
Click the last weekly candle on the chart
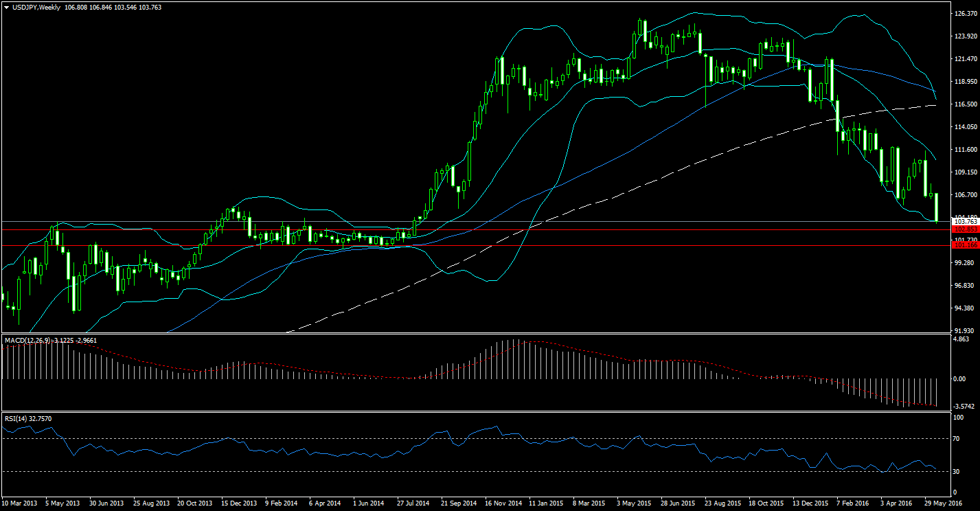pyautogui.click(x=937, y=207)
